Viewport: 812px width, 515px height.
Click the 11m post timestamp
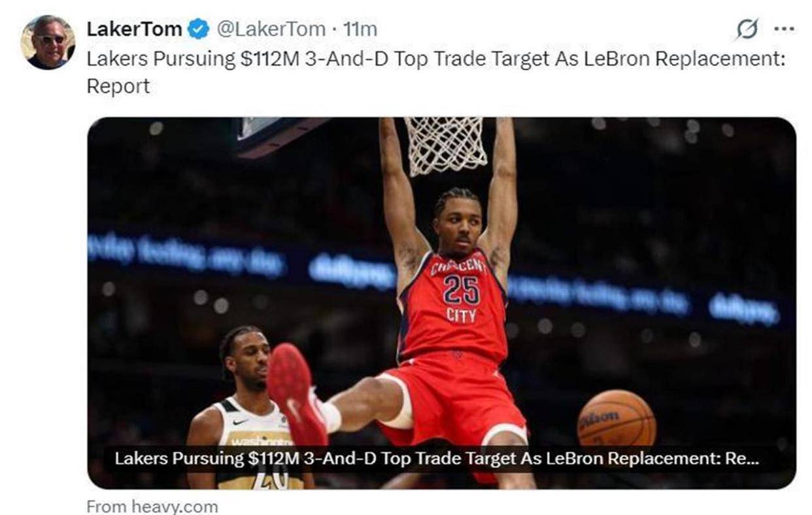tap(360, 29)
